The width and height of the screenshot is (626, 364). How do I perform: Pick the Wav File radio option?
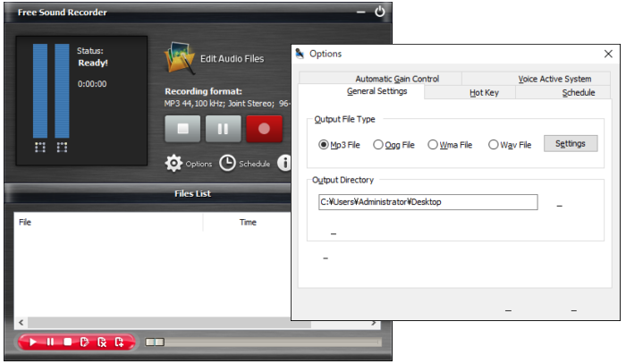493,145
